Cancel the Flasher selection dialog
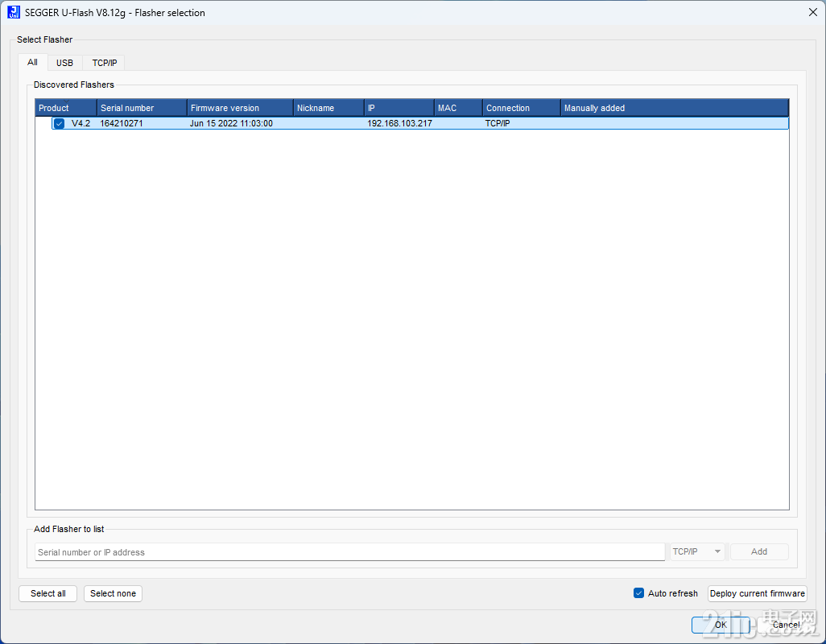826x644 pixels. coord(786,625)
